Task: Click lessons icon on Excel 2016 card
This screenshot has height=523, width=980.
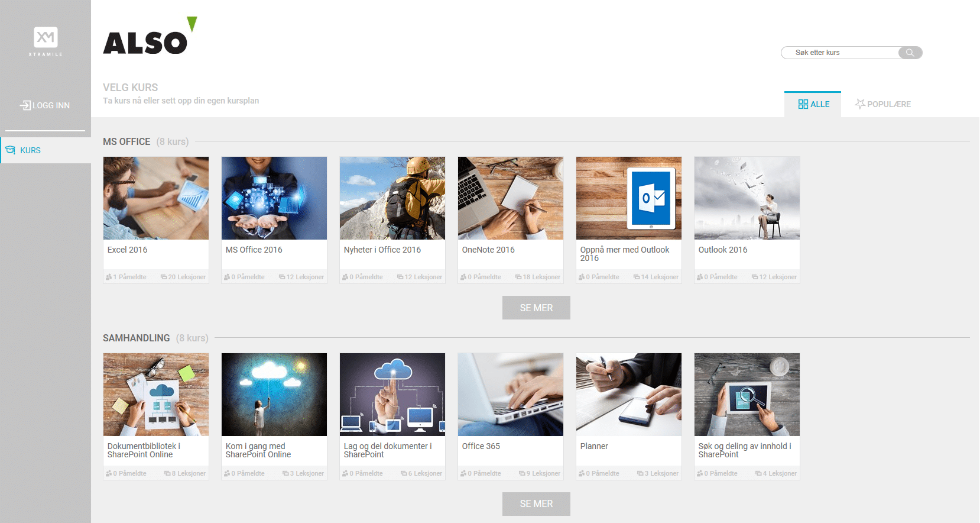Action: pyautogui.click(x=164, y=277)
